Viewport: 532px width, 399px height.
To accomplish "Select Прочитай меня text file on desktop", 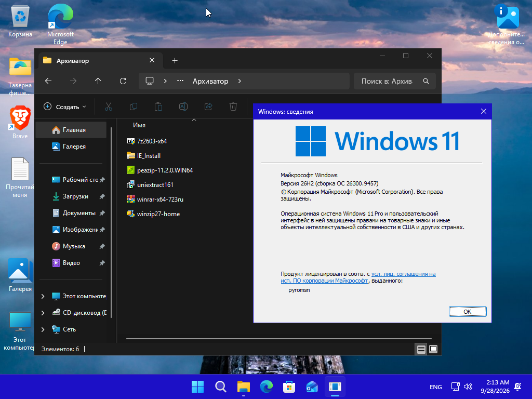I will [20, 178].
